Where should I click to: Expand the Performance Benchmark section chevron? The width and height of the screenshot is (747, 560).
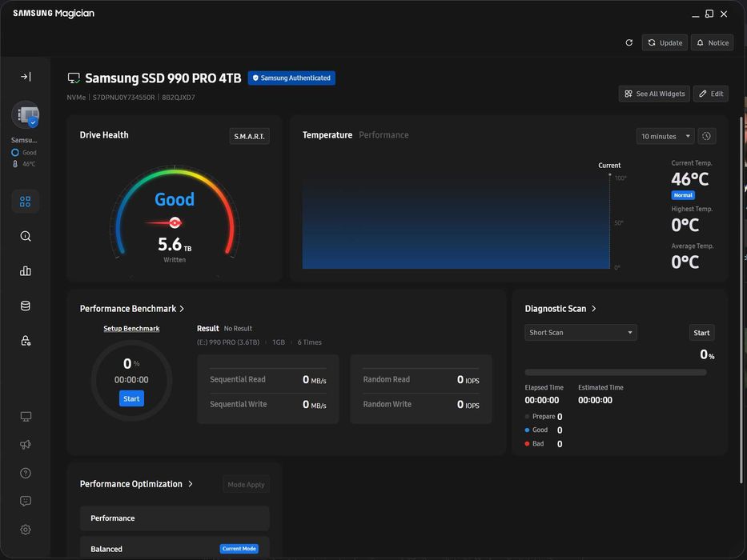[182, 309]
